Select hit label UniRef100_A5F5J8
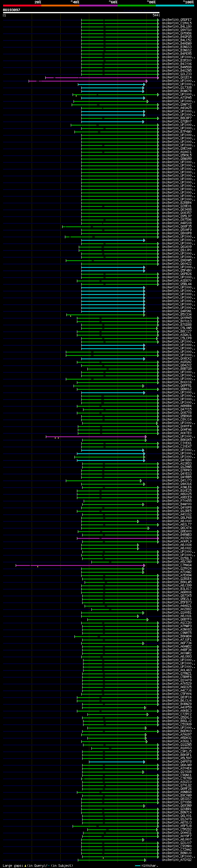Screen dimensions: 197x868 click(177, 826)
